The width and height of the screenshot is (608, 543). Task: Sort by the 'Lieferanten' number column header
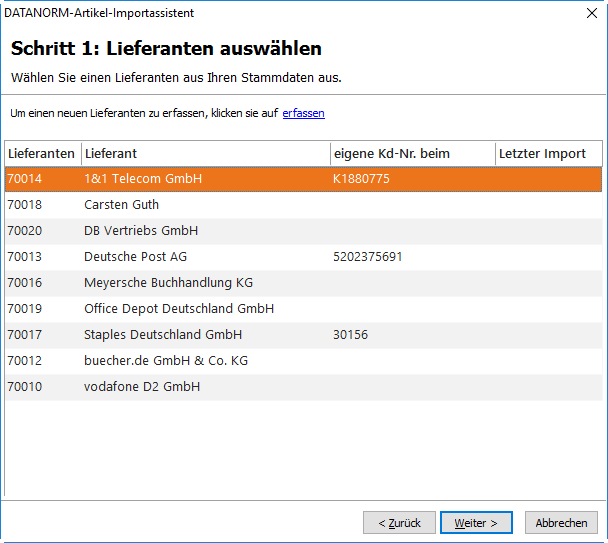43,154
